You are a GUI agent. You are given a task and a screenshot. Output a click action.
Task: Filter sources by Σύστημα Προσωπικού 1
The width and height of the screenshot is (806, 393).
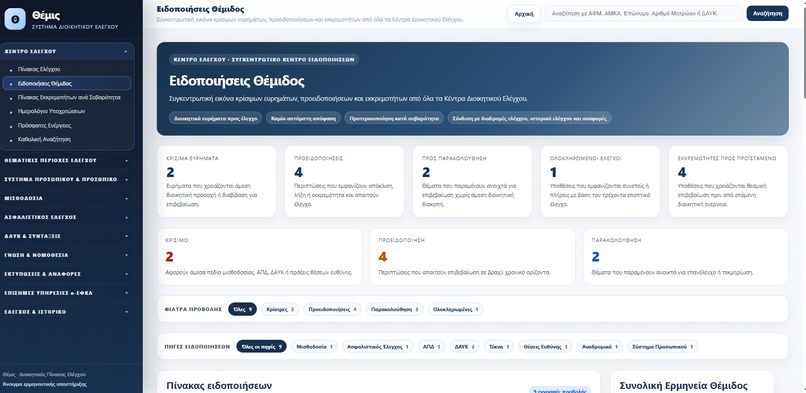click(x=663, y=347)
